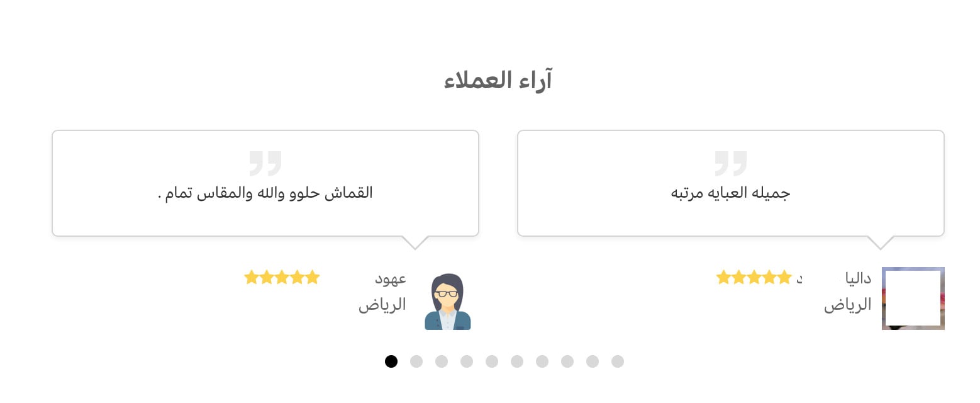Select the first carousel pagination dot
The height and width of the screenshot is (403, 980).
391,361
